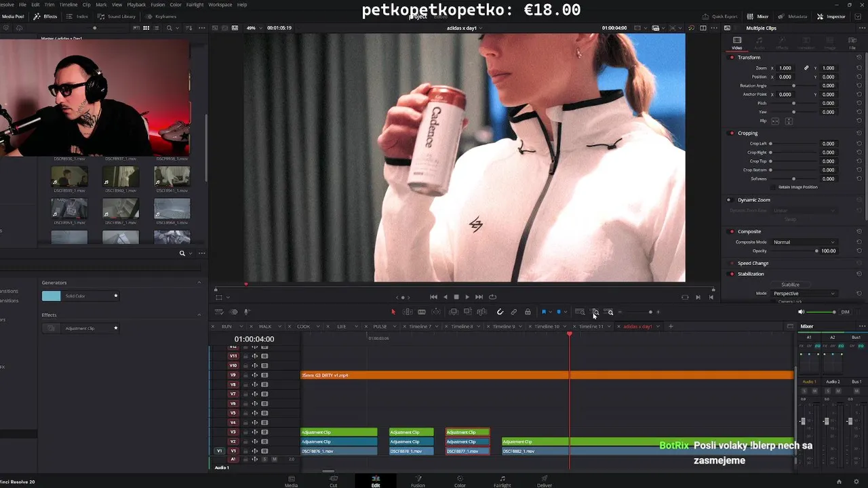Screen dimensions: 868x488
Task: Open the flag color dropdown arrow
Action: coord(550,312)
